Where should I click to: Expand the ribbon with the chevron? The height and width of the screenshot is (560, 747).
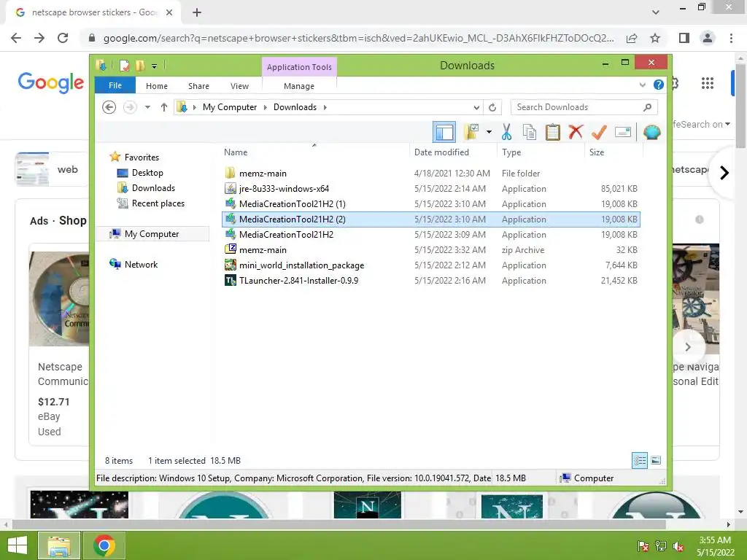pyautogui.click(x=642, y=85)
